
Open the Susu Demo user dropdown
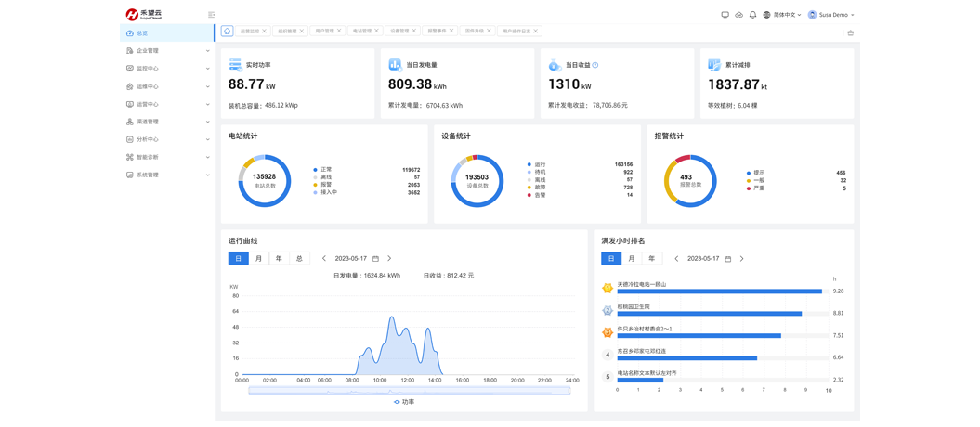tap(831, 15)
